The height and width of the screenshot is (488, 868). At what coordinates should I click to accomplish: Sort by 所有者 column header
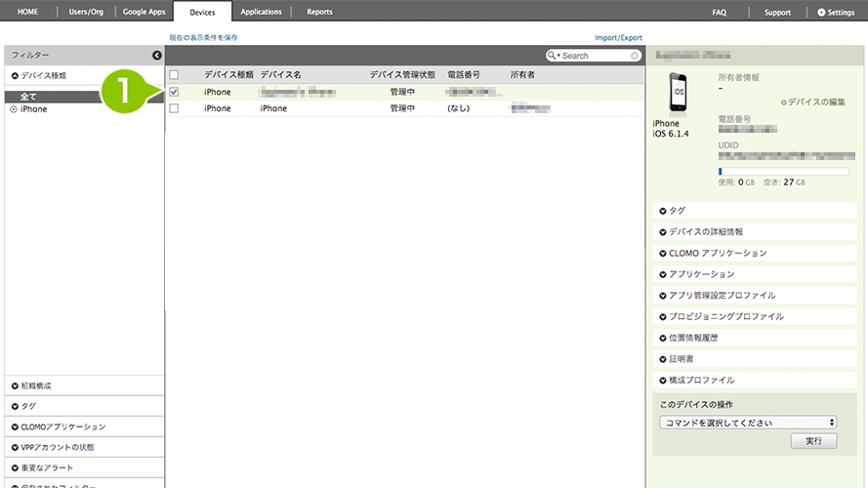522,75
